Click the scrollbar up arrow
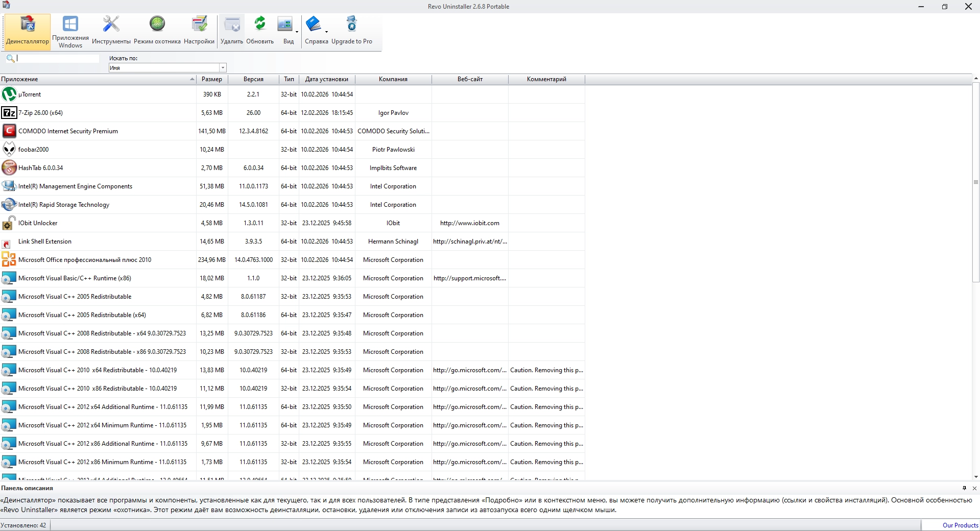The width and height of the screenshot is (980, 531). (976, 79)
